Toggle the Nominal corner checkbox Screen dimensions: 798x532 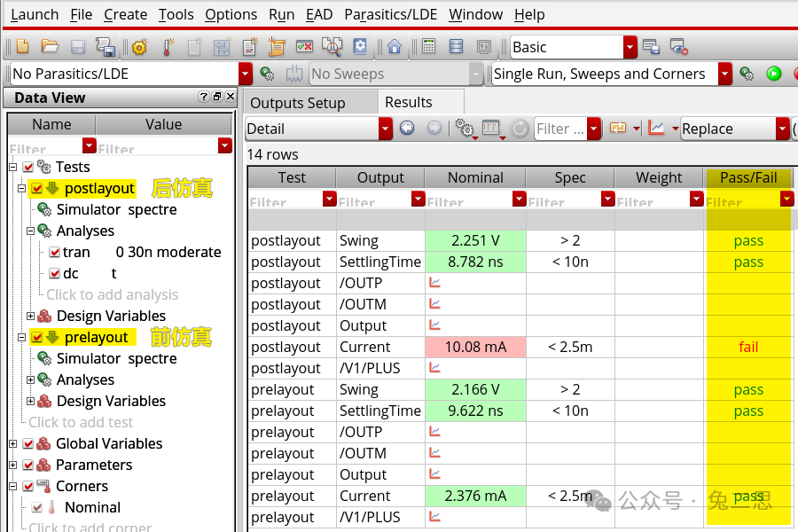coord(37,508)
